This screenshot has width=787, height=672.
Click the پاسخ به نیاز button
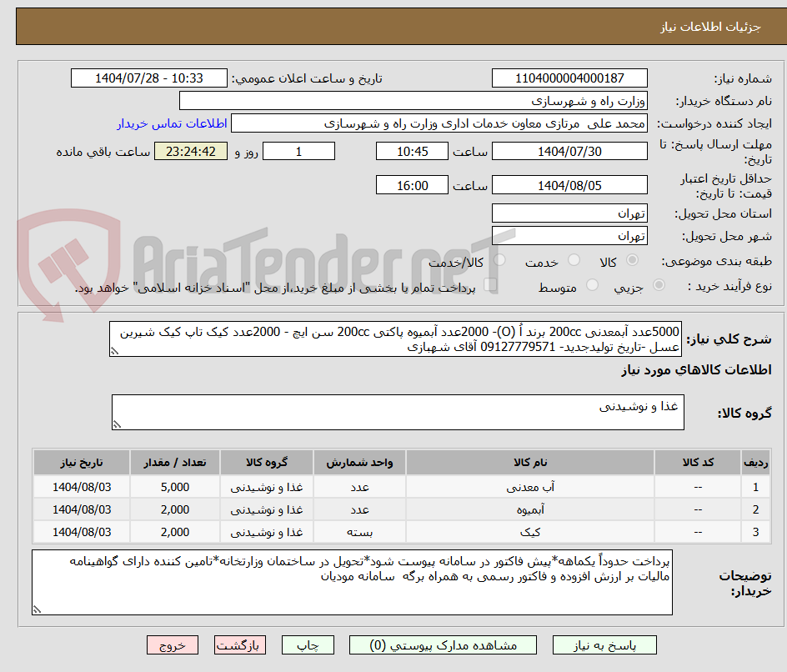[605, 644]
